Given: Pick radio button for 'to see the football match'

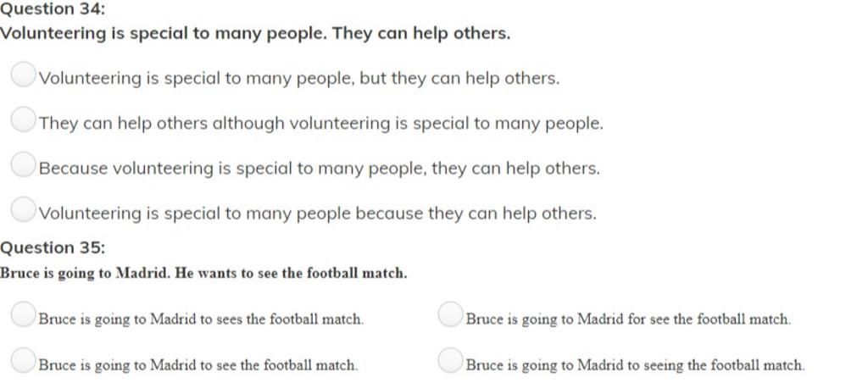Looking at the screenshot, I should click(23, 360).
